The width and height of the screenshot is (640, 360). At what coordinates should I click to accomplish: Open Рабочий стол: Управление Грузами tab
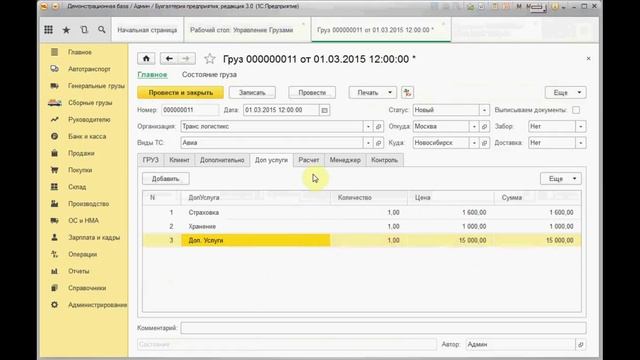247,30
